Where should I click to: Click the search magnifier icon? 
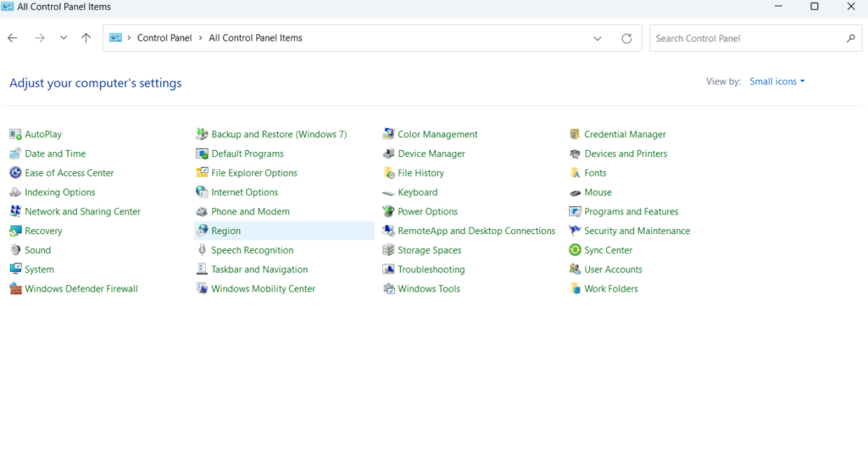(851, 38)
